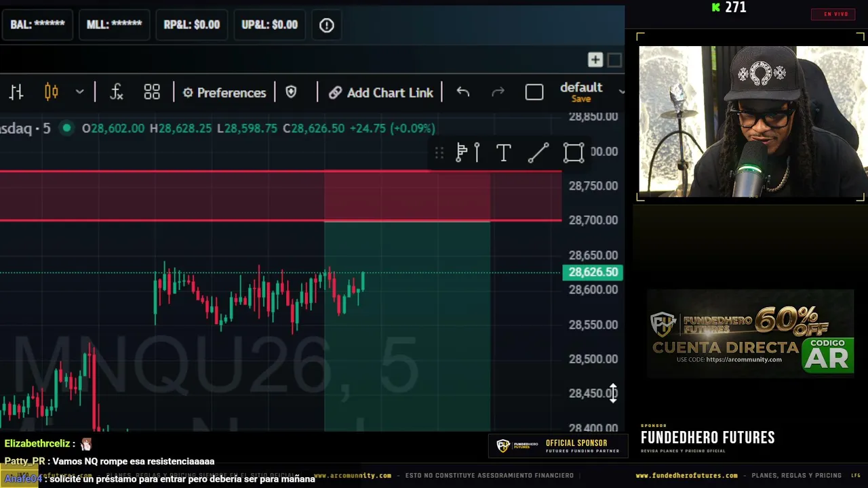Select the price range drawing tool
The image size is (868, 488).
468,153
